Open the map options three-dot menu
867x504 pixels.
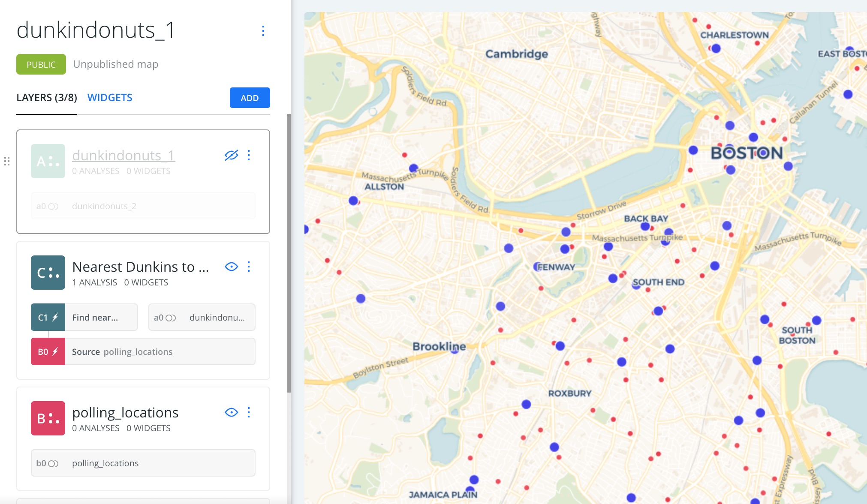coord(263,30)
